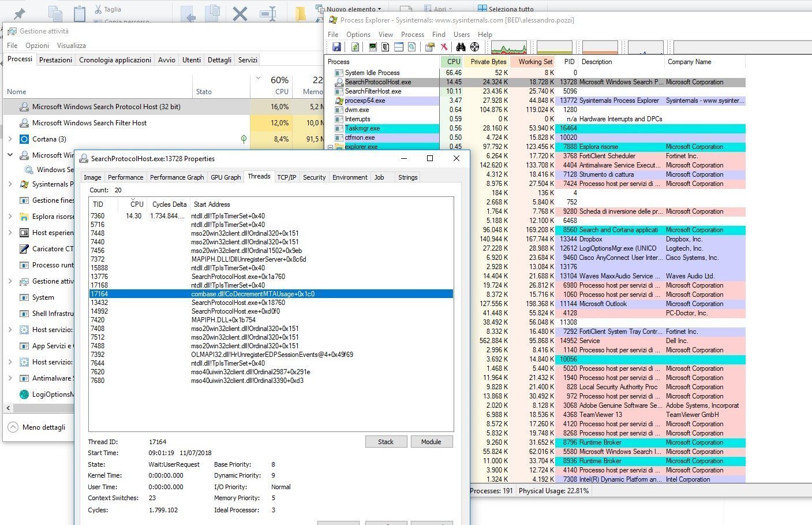Click the Rinomina icon in Explorer ribbon
This screenshot has height=525, width=812.
(268, 13)
